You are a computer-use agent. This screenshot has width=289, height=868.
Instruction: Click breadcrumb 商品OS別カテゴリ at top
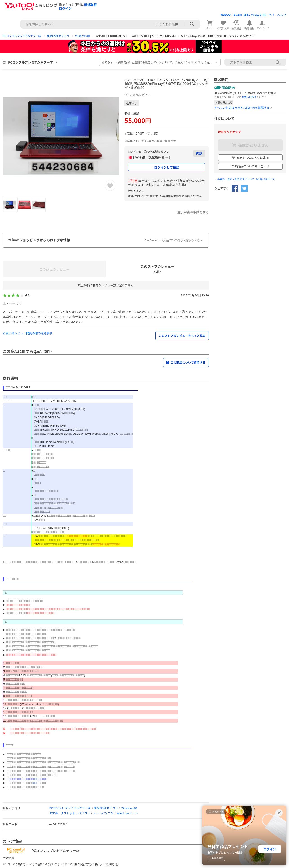(x=58, y=36)
